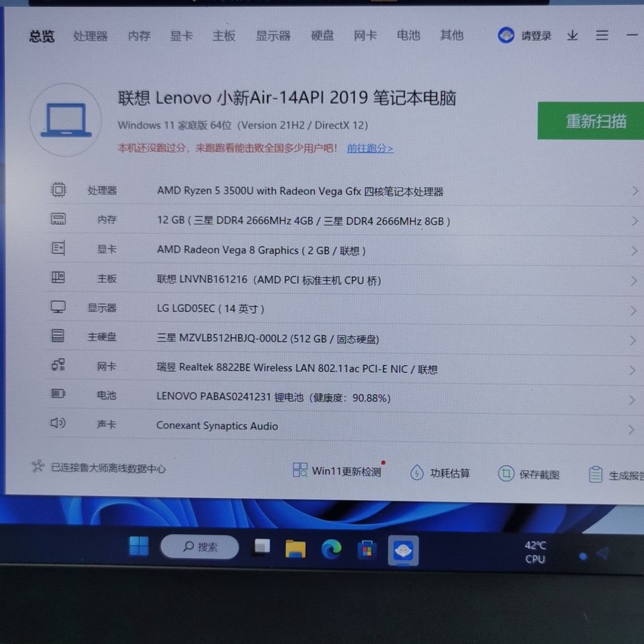The height and width of the screenshot is (644, 644).
Task: Open the 功耗估算 power estimate button
Action: pyautogui.click(x=440, y=473)
